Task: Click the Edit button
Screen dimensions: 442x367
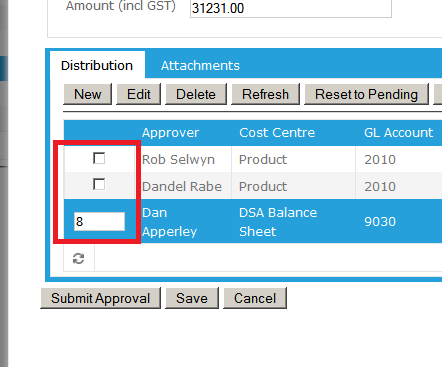Action: point(139,94)
